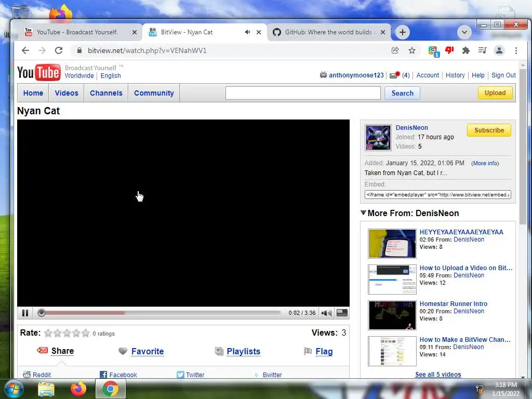Switch to the GitHub browser tab
Screen dimensions: 532x399
point(328,32)
